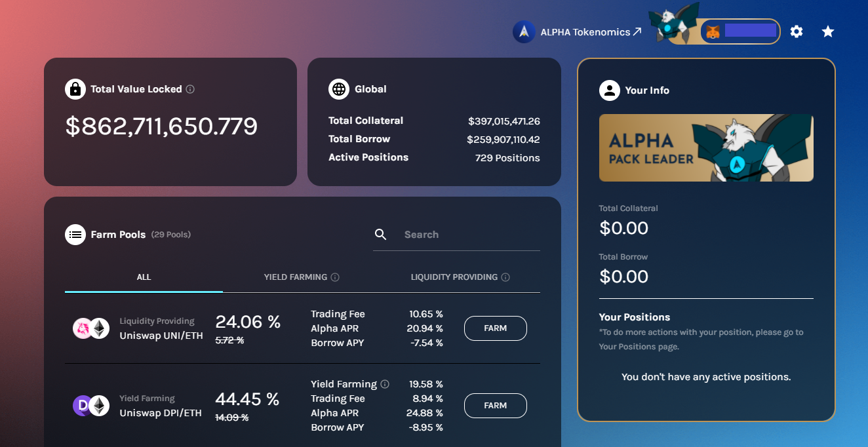
Task: Show info tooltip for Total Value Locked
Action: [x=190, y=89]
